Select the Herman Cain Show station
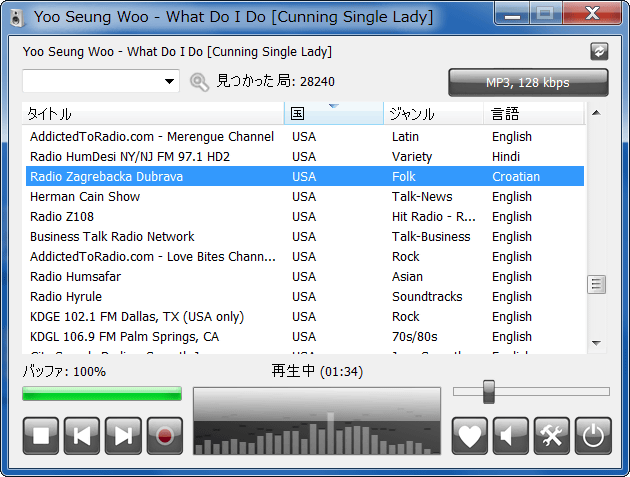 click(x=305, y=197)
